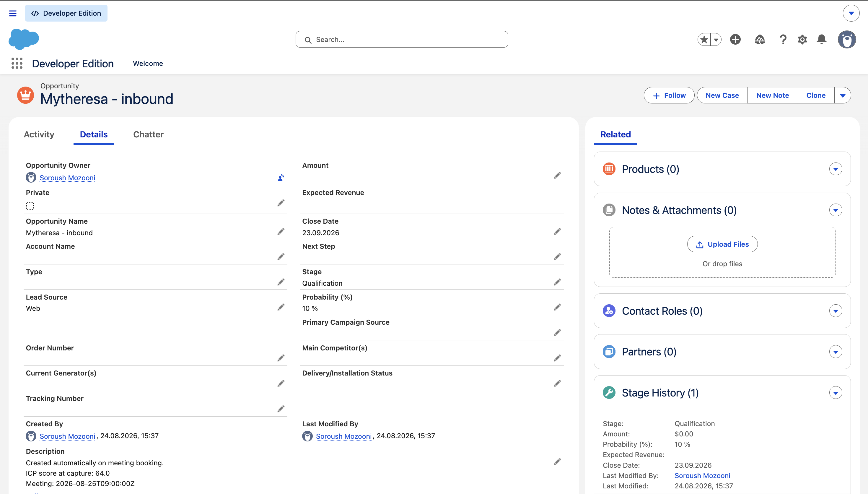Edit the Delivery/Installation Status pencil
Viewport: 868px width, 494px height.
point(557,383)
